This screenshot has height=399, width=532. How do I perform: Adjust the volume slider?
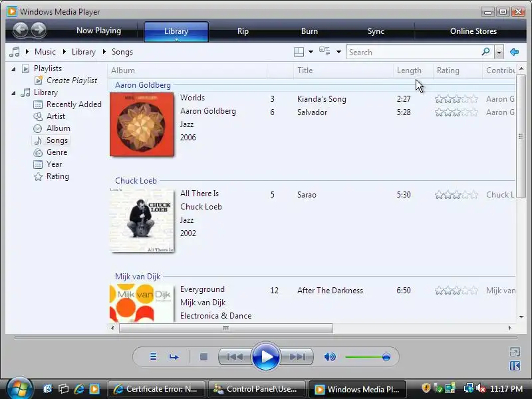pyautogui.click(x=368, y=356)
